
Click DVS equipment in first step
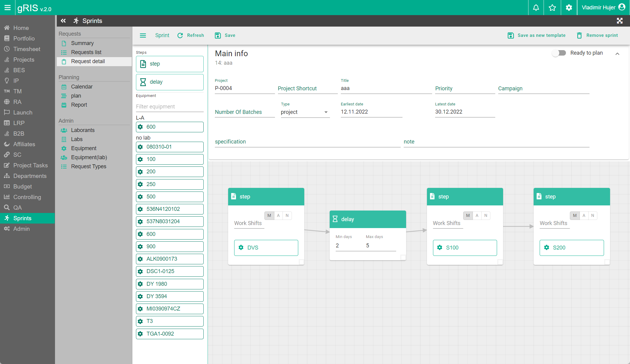coord(266,248)
